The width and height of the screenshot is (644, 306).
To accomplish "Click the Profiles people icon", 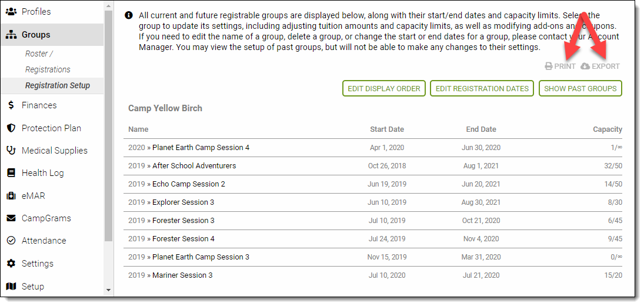I will point(11,11).
